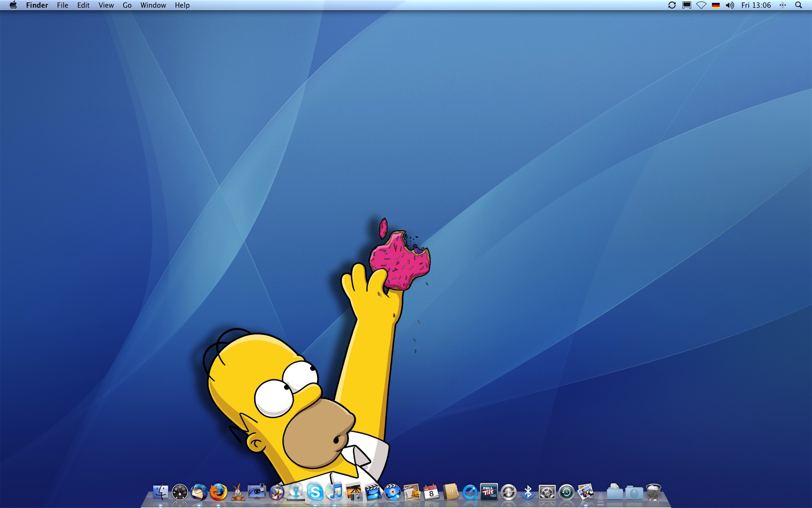Launch iTunes from the dock
812x508 pixels.
[334, 493]
